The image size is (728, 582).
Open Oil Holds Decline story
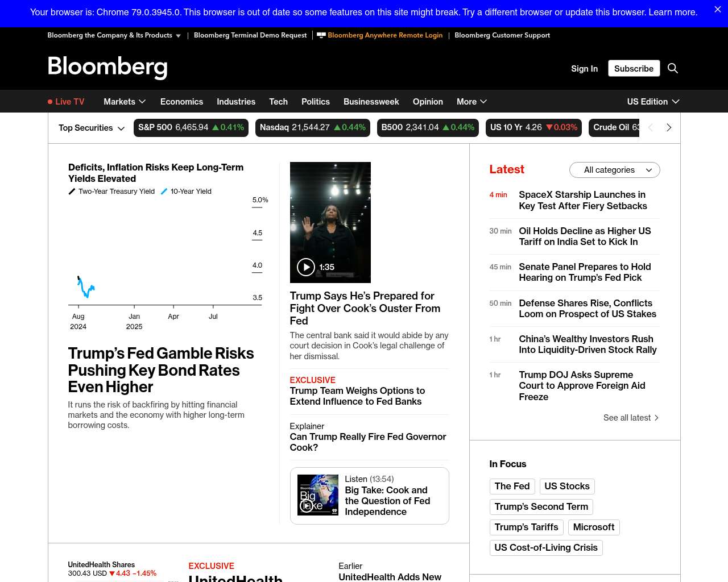point(585,236)
